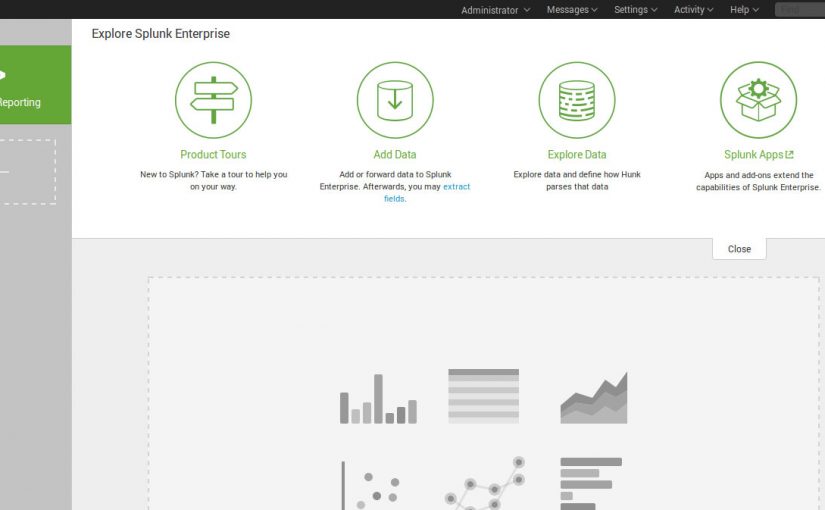Click the column bar chart icon
Screen dimensions: 825x510
(x=378, y=398)
